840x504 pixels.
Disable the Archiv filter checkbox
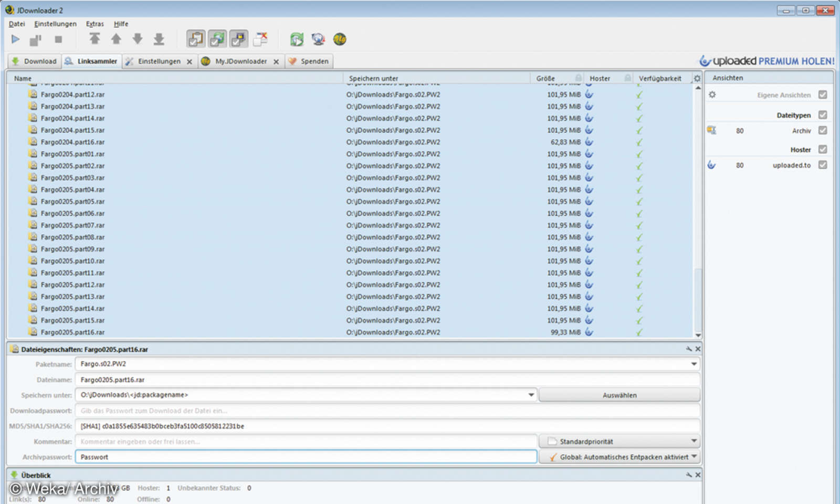coord(823,131)
